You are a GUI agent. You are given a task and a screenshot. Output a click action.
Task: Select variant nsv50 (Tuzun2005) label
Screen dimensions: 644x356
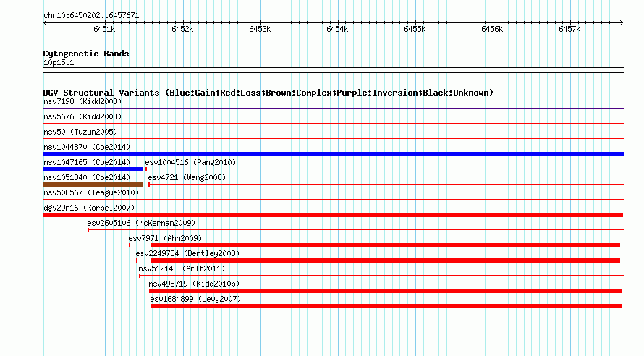pos(80,132)
